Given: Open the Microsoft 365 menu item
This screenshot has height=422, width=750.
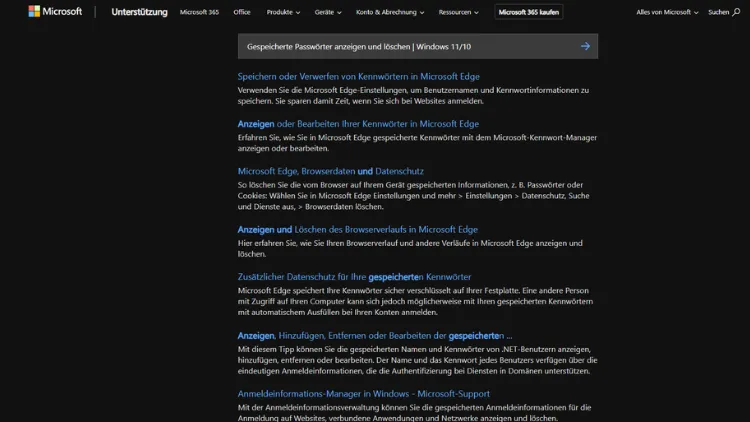Looking at the screenshot, I should pyautogui.click(x=199, y=12).
